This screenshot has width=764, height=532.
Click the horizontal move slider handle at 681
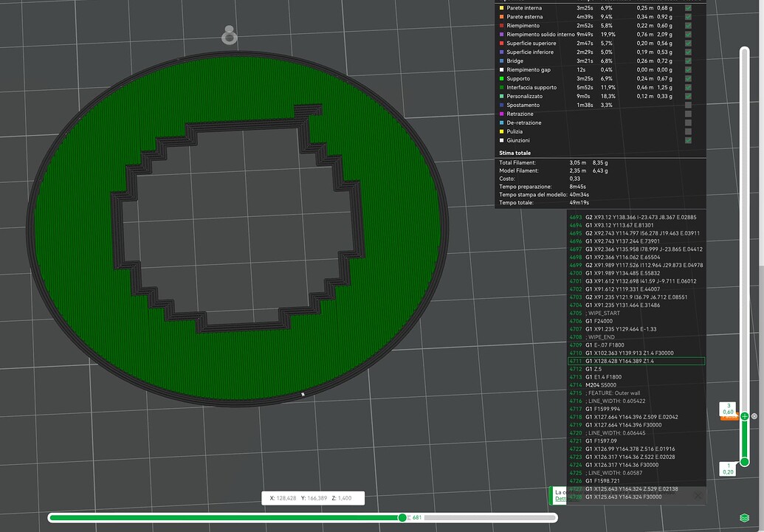[x=402, y=517]
